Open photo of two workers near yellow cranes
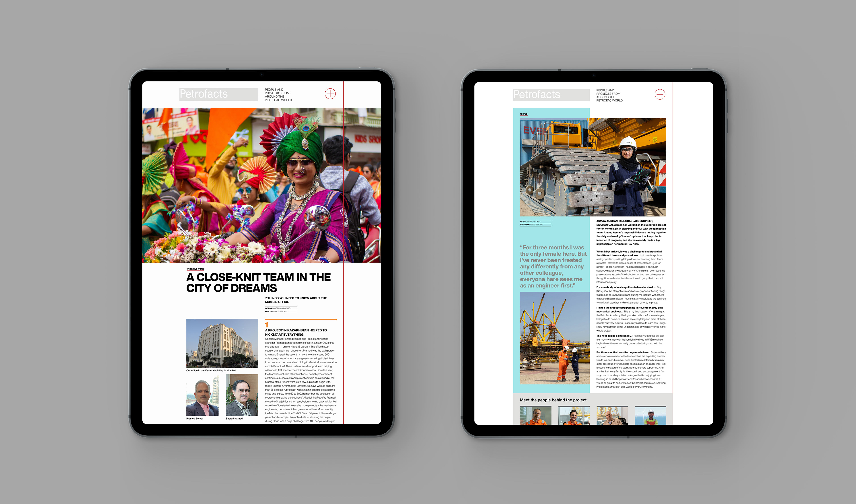Screen dimensions: 856x504 click(x=554, y=338)
